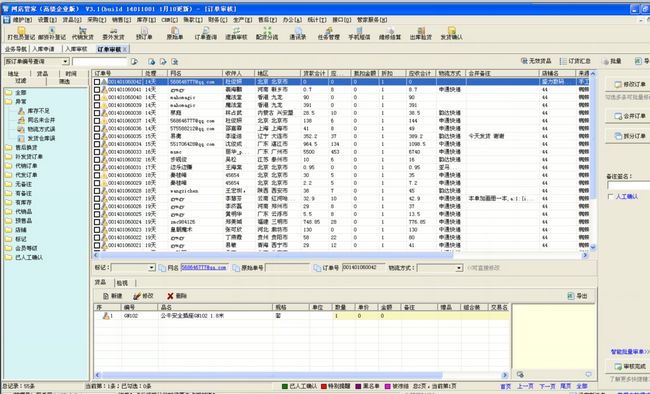Tick the checkbox for order 001401060033
The height and width of the screenshot is (394, 650).
tap(97, 152)
